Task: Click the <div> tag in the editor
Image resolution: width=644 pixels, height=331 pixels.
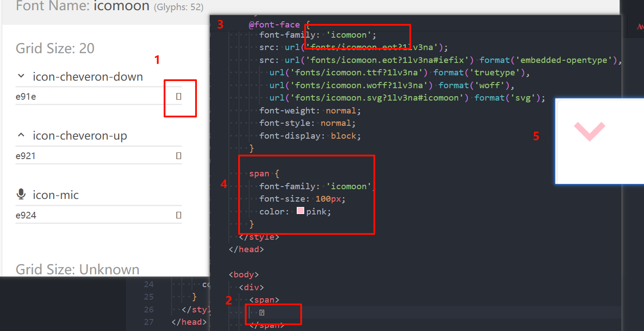Action: tap(251, 287)
